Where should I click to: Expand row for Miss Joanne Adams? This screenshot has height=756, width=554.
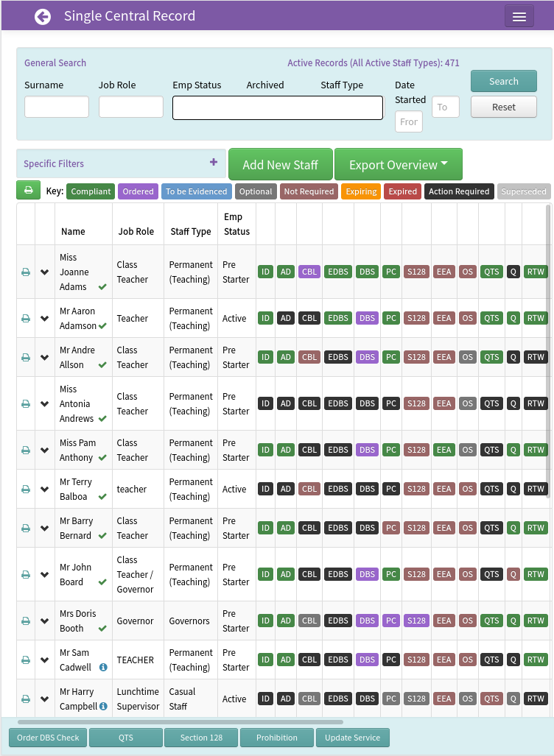(44, 272)
